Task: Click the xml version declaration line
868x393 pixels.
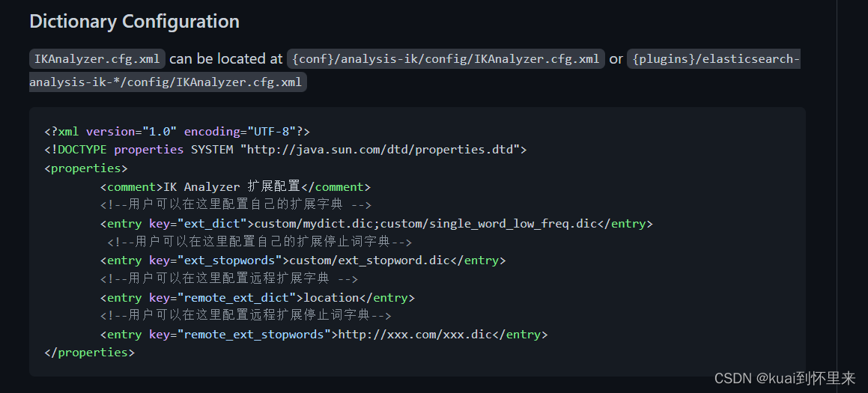Action: pos(177,131)
